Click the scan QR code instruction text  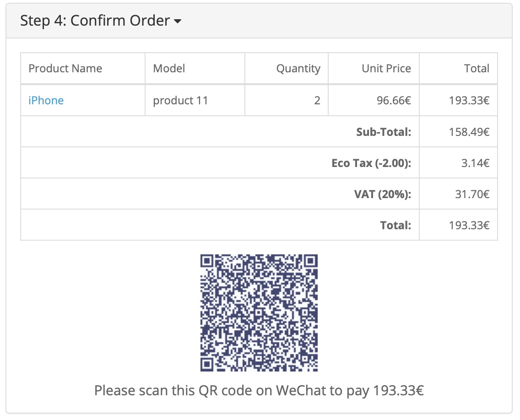[x=259, y=391]
